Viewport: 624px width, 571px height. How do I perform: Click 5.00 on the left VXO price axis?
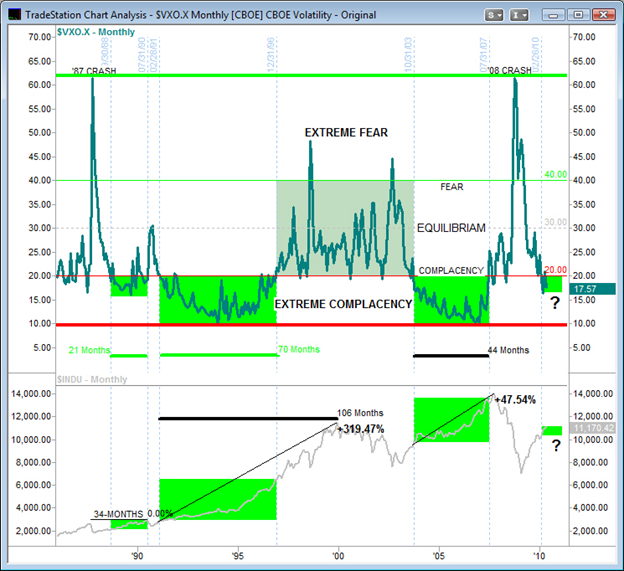coord(42,347)
